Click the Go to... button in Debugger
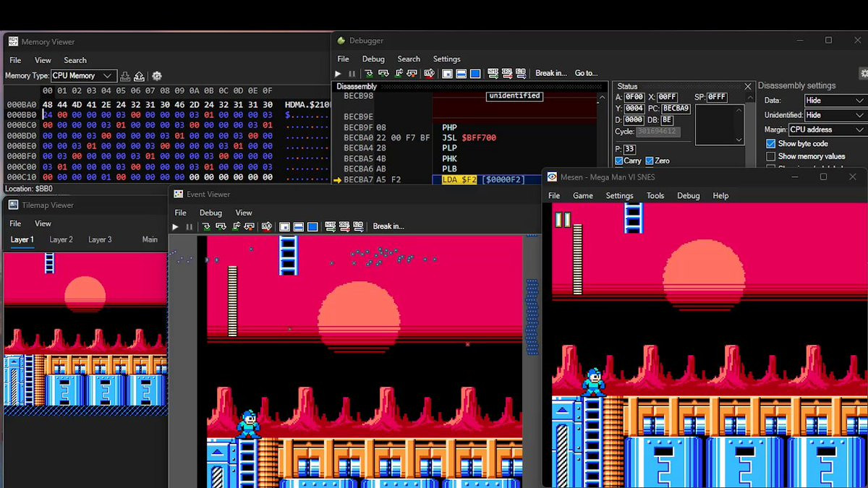Screen dimensions: 868x488 pyautogui.click(x=586, y=74)
